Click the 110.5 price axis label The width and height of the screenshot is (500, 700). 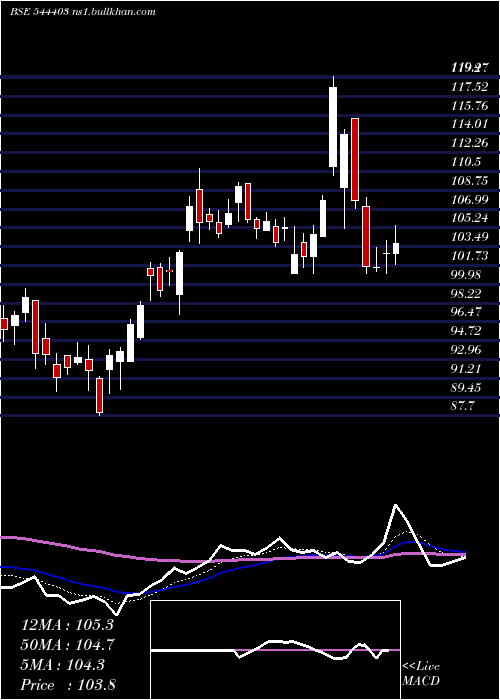pyautogui.click(x=466, y=162)
